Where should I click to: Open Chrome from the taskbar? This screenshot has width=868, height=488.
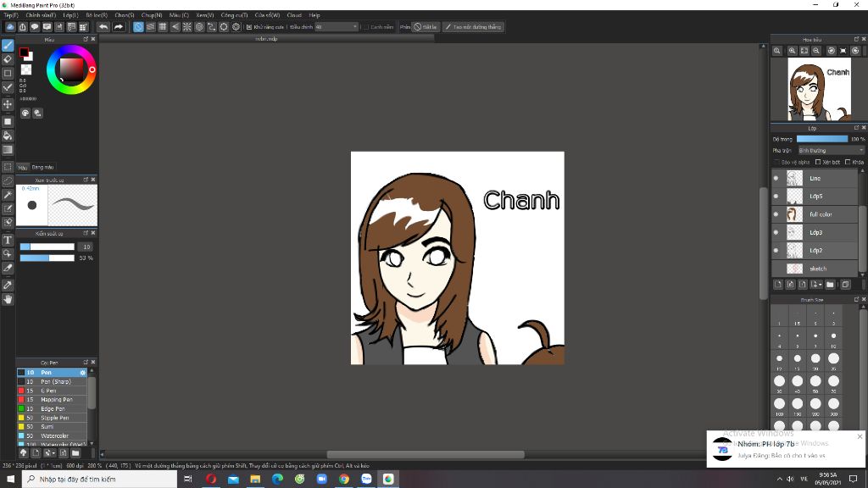pos(344,480)
